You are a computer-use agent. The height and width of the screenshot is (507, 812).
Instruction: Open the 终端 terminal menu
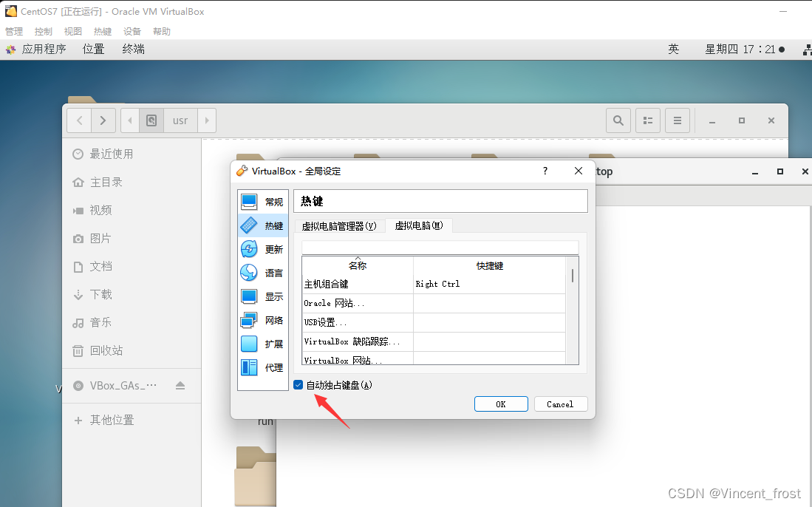point(134,50)
